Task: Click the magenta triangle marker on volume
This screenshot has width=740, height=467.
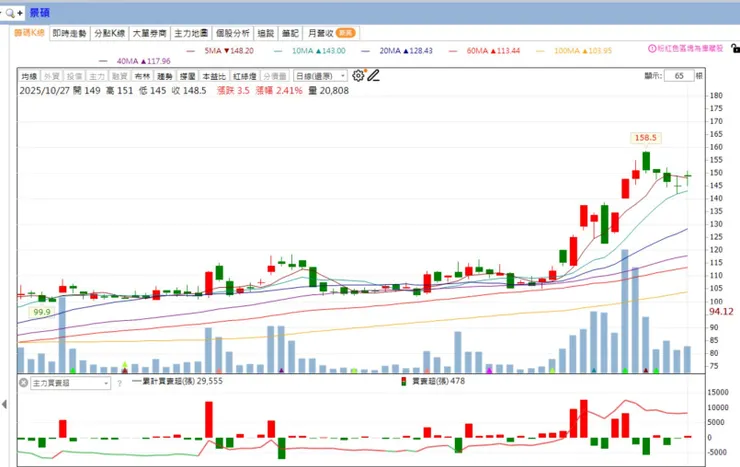Action: 489,371
